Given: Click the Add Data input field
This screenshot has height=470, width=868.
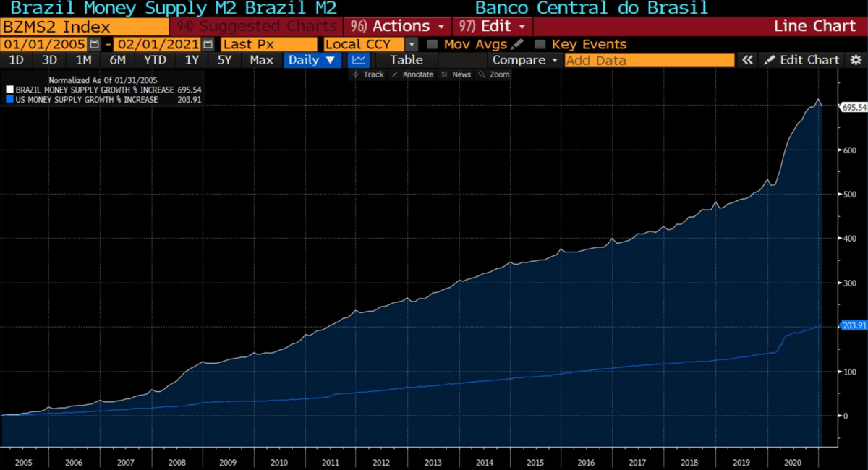Looking at the screenshot, I should point(649,60).
